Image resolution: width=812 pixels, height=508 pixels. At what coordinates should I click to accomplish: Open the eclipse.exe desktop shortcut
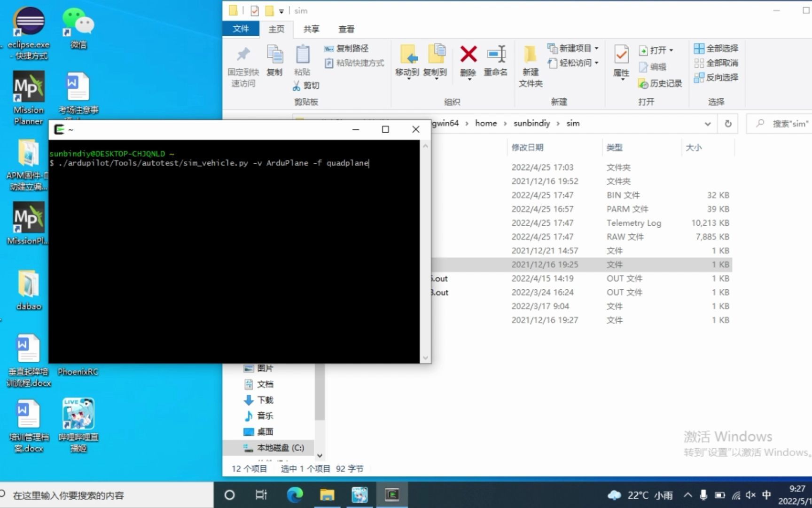click(29, 33)
